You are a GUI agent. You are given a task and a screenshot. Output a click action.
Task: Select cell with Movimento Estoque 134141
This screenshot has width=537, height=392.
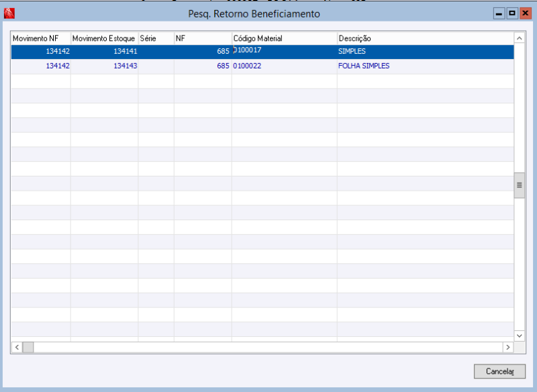(104, 52)
